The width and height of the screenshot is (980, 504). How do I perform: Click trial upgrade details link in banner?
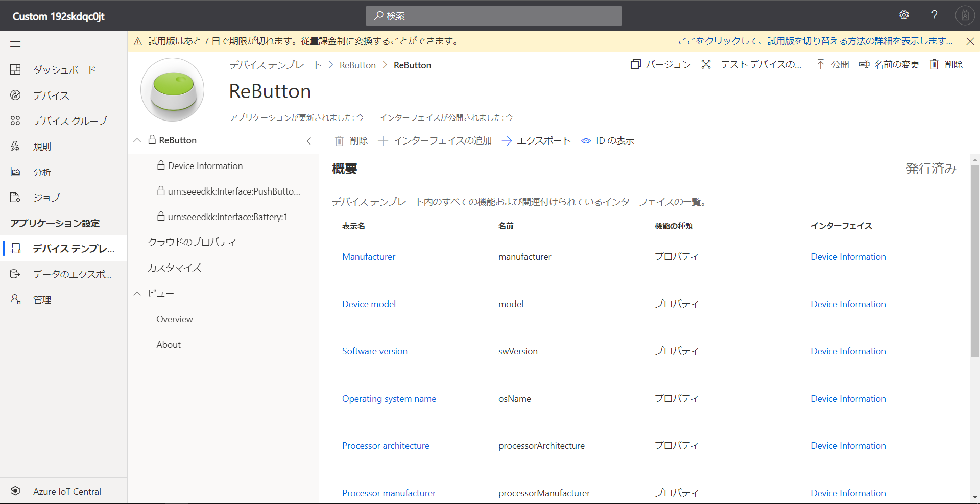click(x=815, y=41)
